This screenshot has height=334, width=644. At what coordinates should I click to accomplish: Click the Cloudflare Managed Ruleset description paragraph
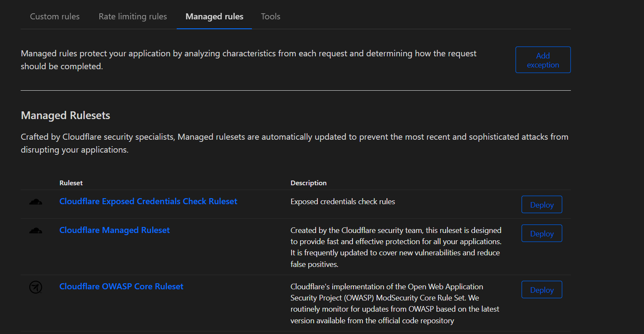click(396, 247)
